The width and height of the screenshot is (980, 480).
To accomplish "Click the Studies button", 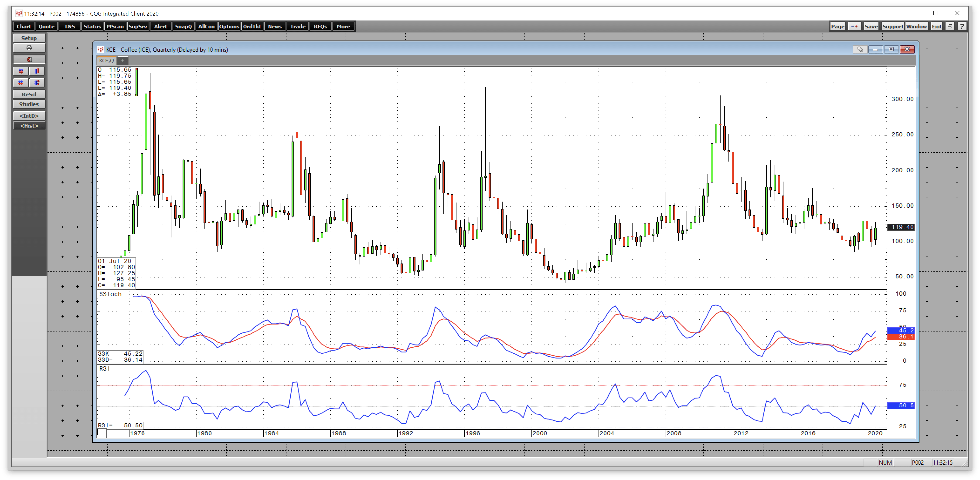I will point(29,104).
